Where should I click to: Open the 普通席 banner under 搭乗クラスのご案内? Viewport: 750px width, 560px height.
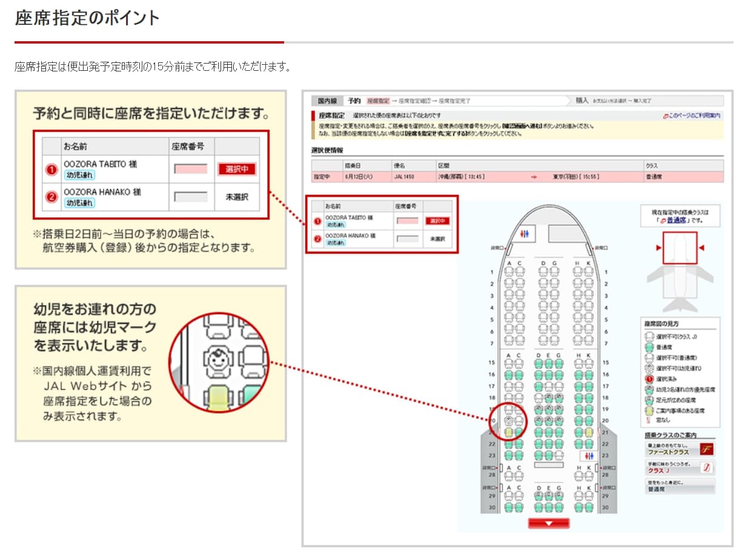pyautogui.click(x=680, y=486)
